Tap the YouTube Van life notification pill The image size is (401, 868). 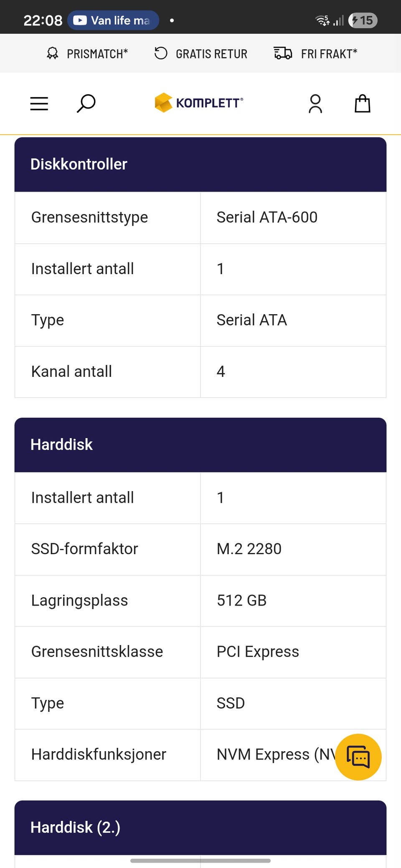click(x=113, y=20)
